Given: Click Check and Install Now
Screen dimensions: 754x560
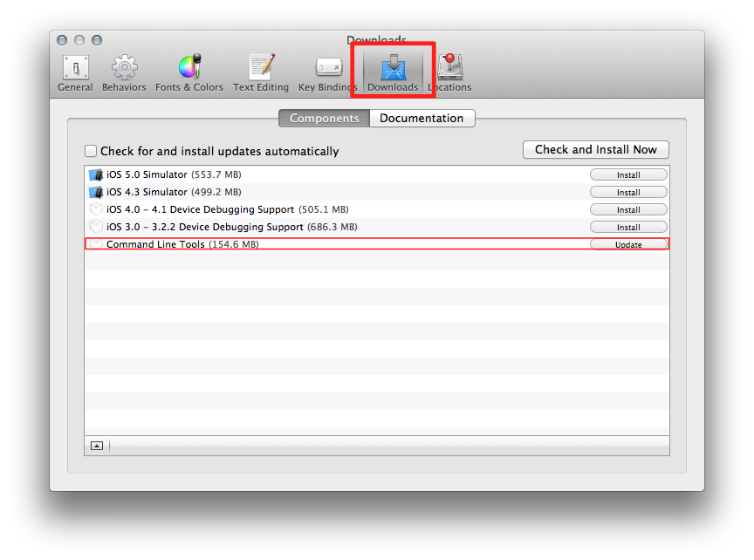Looking at the screenshot, I should (x=596, y=149).
